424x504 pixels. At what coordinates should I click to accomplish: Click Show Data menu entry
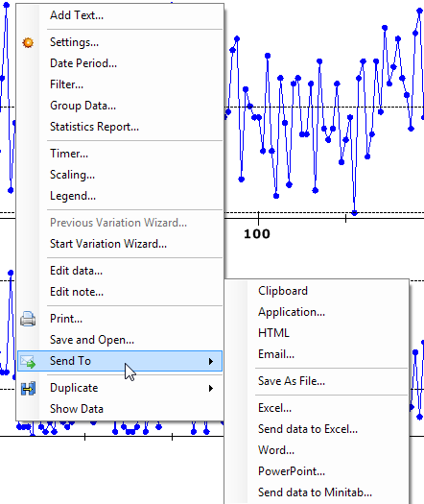pyautogui.click(x=77, y=409)
